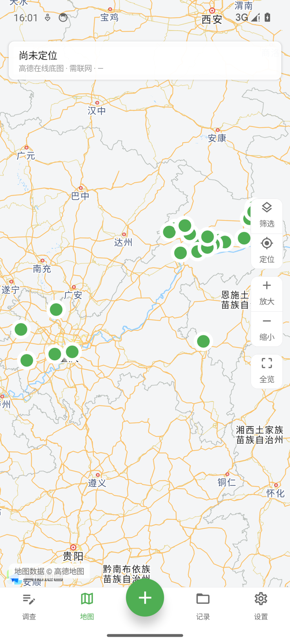Open the 设置 tab
The height and width of the screenshot is (644, 290).
pos(261,607)
